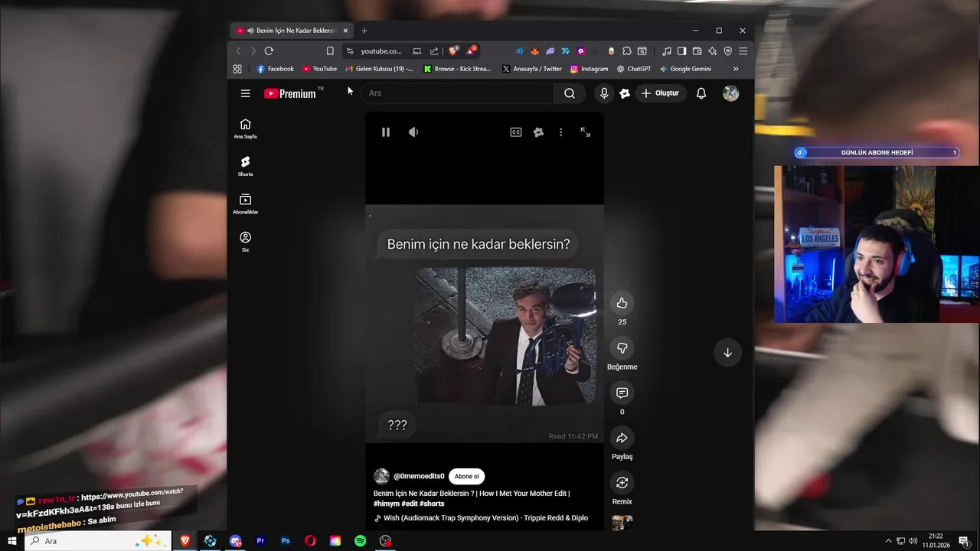The image size is (980, 551).
Task: Open the extensions puzzle-piece menu
Action: [627, 51]
